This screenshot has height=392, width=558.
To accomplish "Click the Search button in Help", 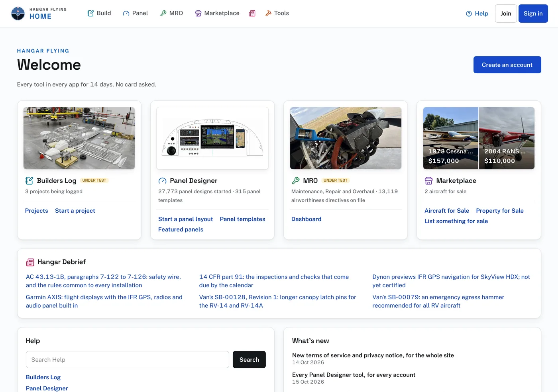I will coord(249,360).
